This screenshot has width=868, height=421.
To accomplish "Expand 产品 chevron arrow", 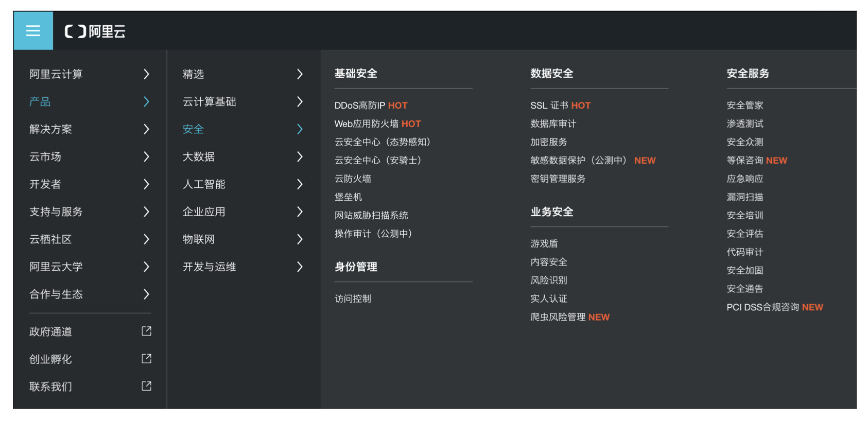I will point(146,101).
